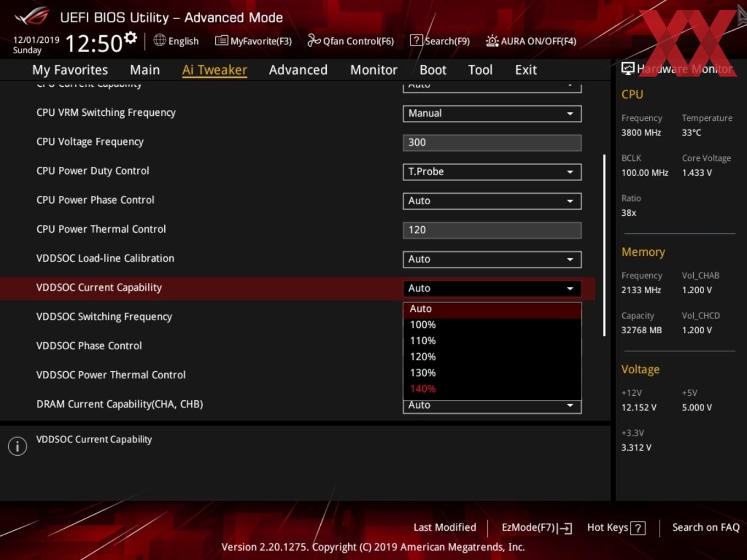The width and height of the screenshot is (747, 560).
Task: Click the English language button
Action: (176, 41)
